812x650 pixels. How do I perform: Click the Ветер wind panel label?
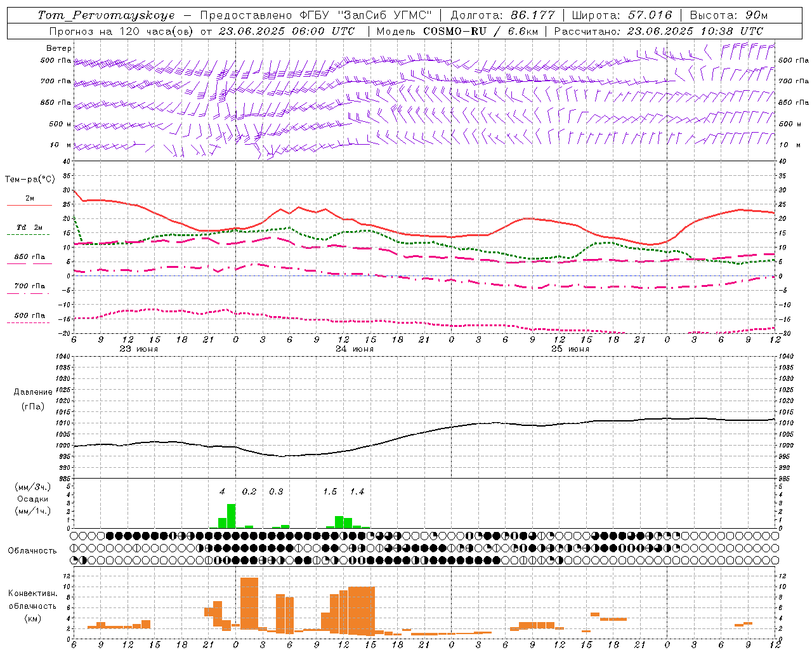pyautogui.click(x=58, y=48)
